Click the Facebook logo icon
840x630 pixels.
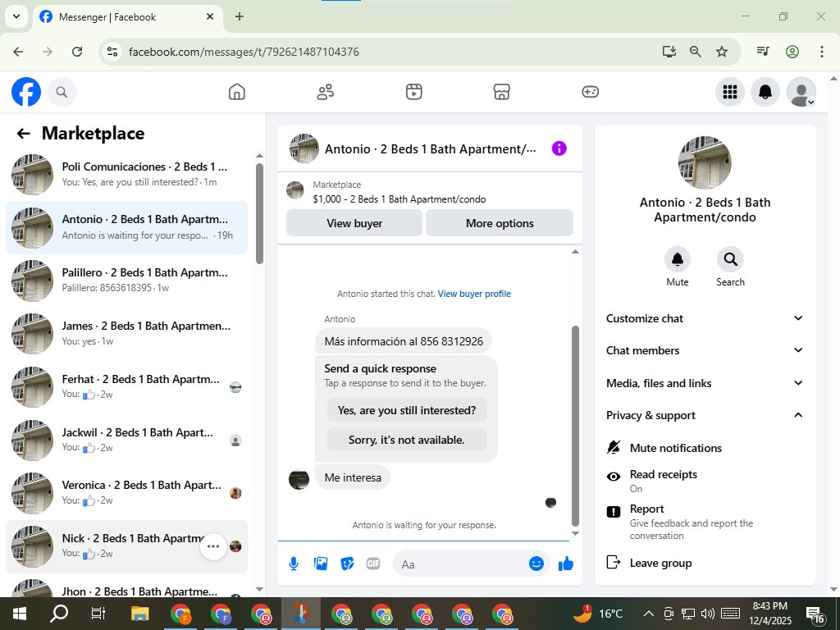click(x=25, y=92)
